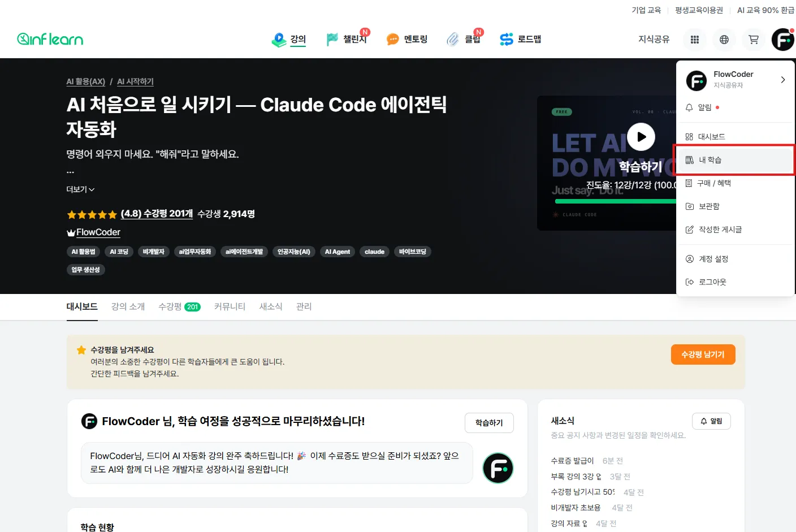Select 로그아웃 in profile dropdown

tap(736, 282)
